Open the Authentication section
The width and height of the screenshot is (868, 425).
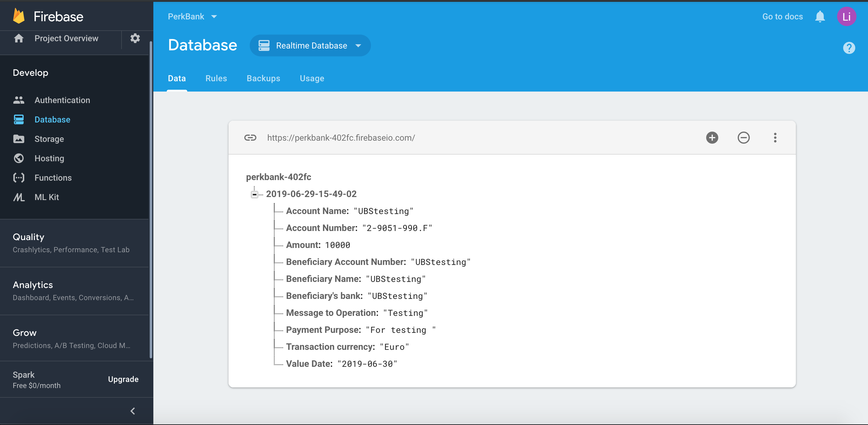62,100
